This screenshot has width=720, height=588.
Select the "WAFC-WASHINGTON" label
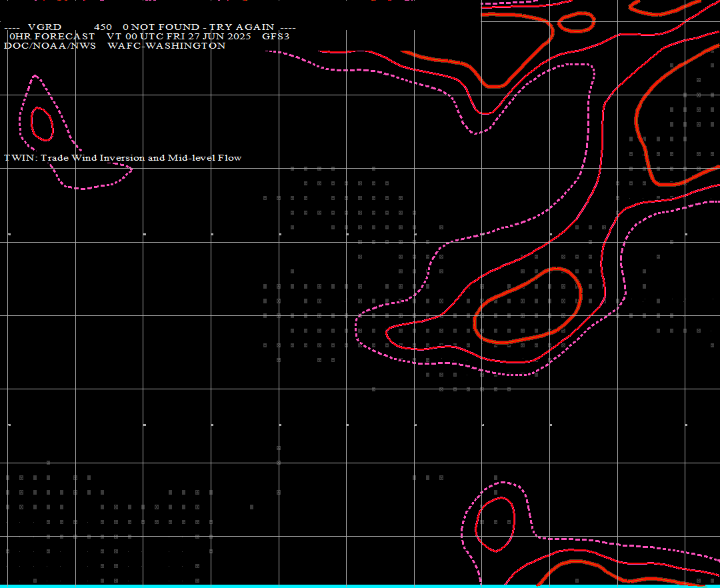point(166,45)
